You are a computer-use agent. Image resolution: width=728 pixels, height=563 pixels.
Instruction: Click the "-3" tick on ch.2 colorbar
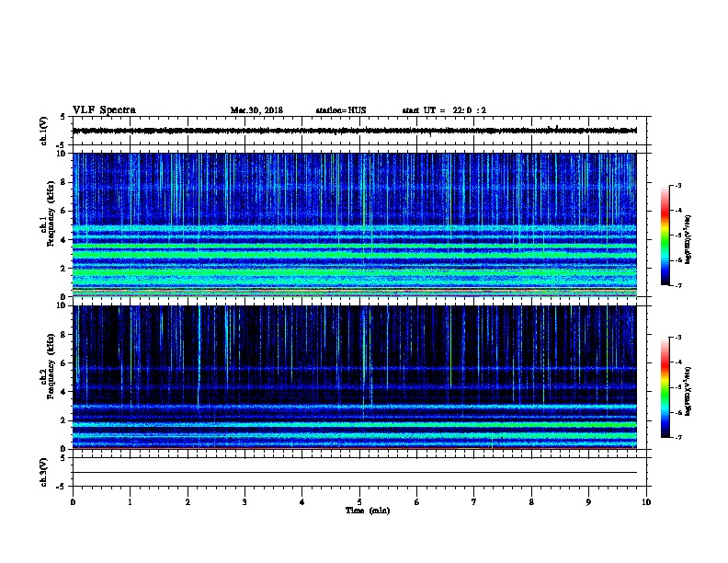pyautogui.click(x=678, y=338)
